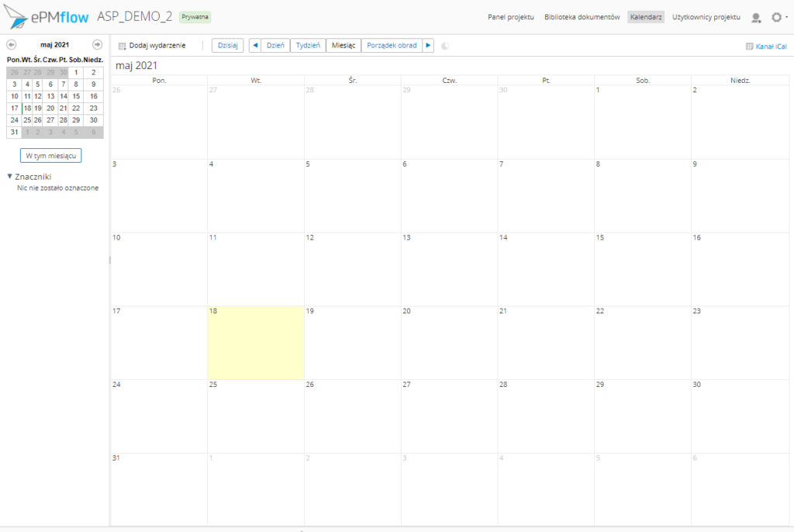The width and height of the screenshot is (794, 532).
Task: Click the invite user icon in header
Action: 756,17
